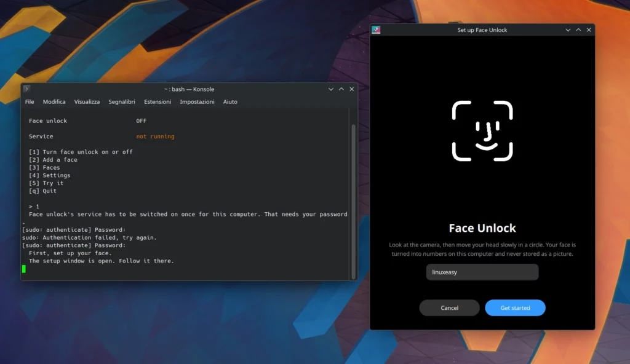Click the Cancel button in Face Unlock
The image size is (630, 364).
449,308
